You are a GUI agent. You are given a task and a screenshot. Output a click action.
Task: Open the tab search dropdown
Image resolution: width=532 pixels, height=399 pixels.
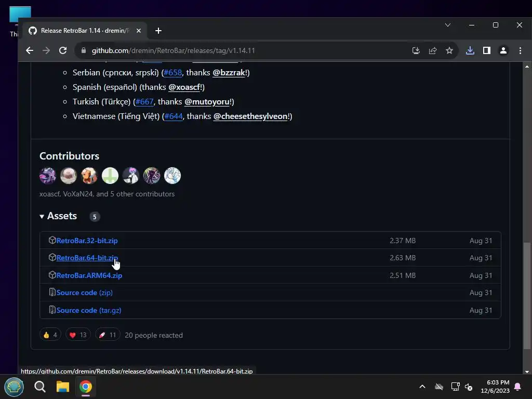click(447, 25)
